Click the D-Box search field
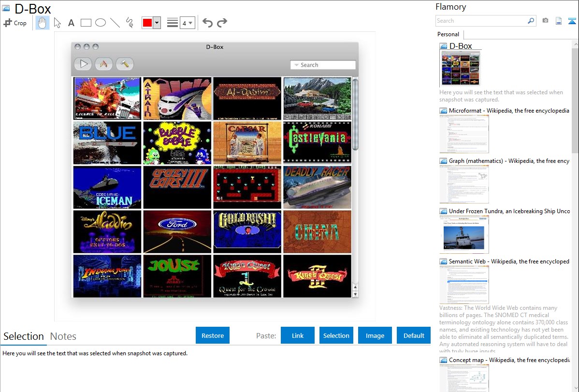 coord(323,65)
